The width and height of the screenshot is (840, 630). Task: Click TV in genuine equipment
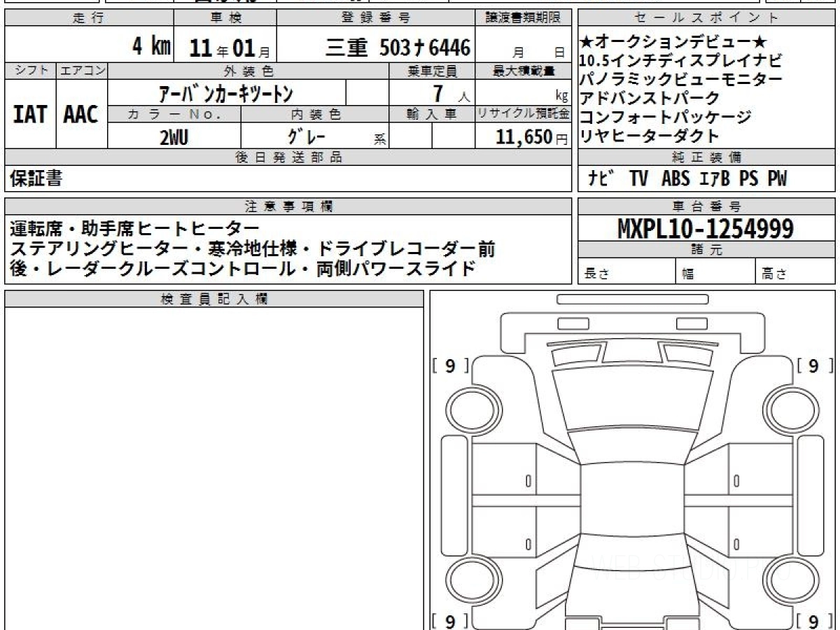pyautogui.click(x=638, y=179)
